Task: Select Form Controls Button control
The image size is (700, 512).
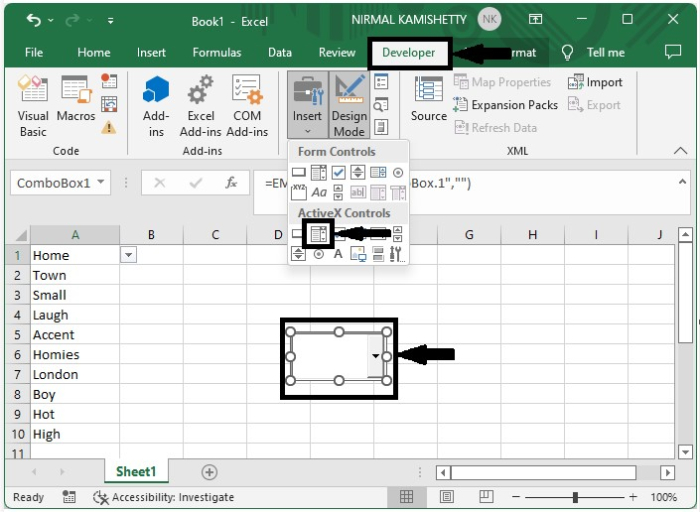Action: (298, 172)
